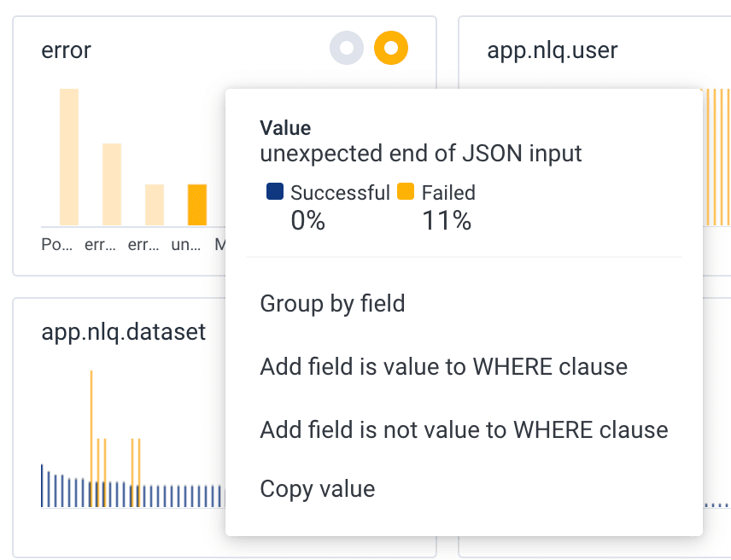Click the orange circle icon in error card
Image resolution: width=731 pixels, height=560 pixels.
click(391, 49)
